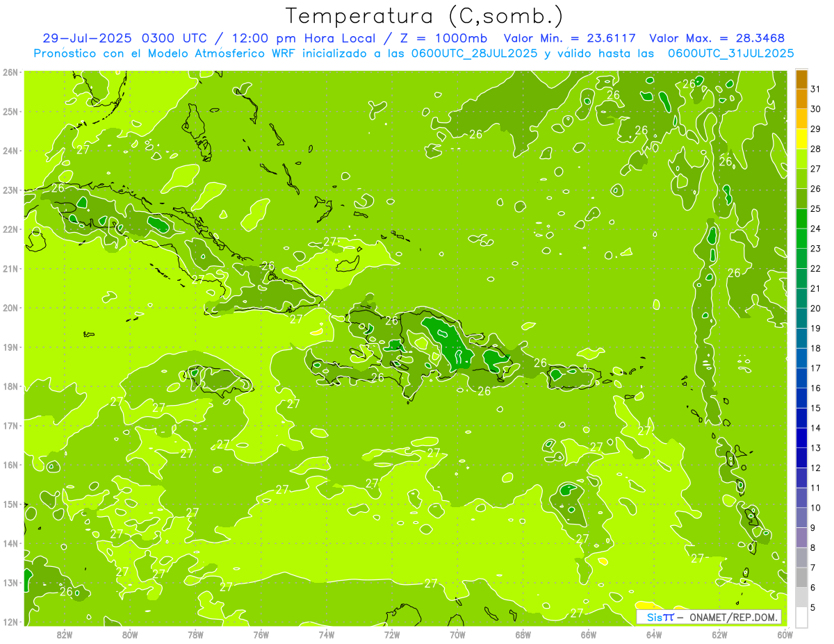Pick the gray swatch between 6 and 7
The image size is (834, 644).
pyautogui.click(x=801, y=577)
